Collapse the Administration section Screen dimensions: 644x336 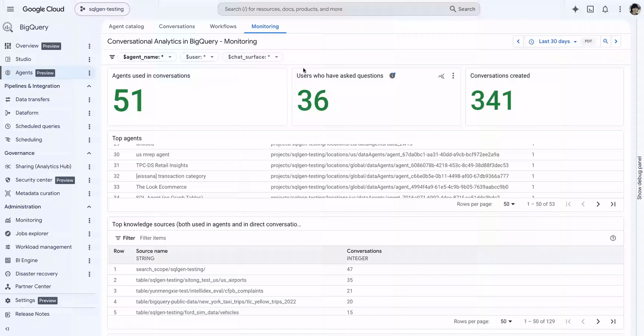(x=89, y=207)
